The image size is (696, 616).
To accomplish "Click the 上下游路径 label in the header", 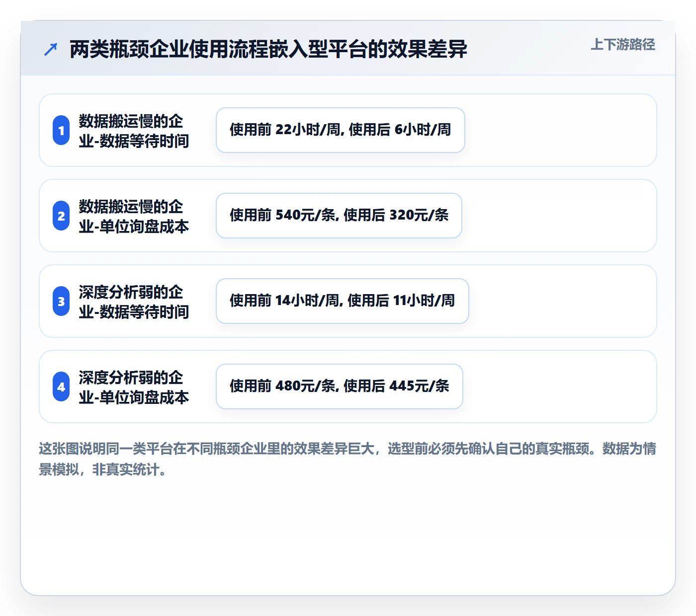I will [623, 45].
